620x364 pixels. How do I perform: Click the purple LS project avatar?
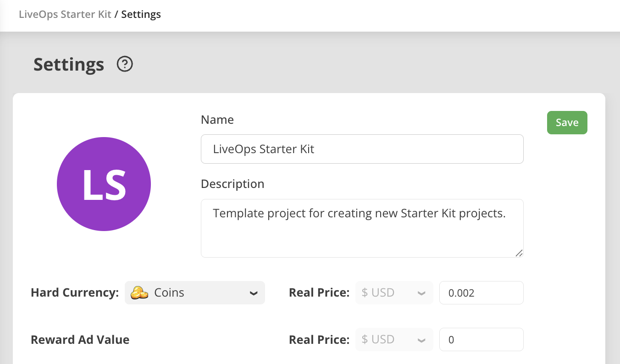pos(104,184)
